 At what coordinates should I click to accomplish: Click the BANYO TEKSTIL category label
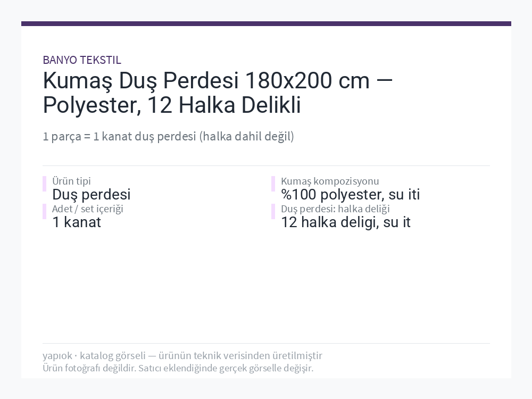point(82,60)
